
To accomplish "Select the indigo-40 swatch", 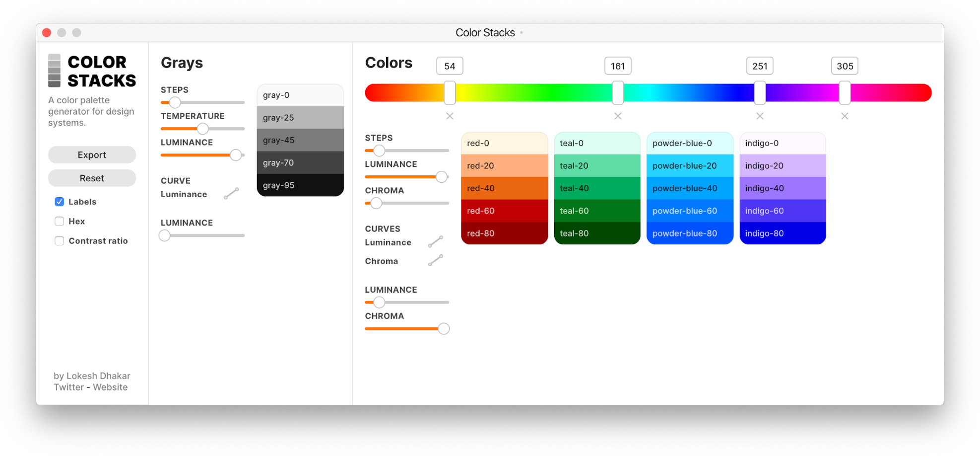I will (x=783, y=188).
